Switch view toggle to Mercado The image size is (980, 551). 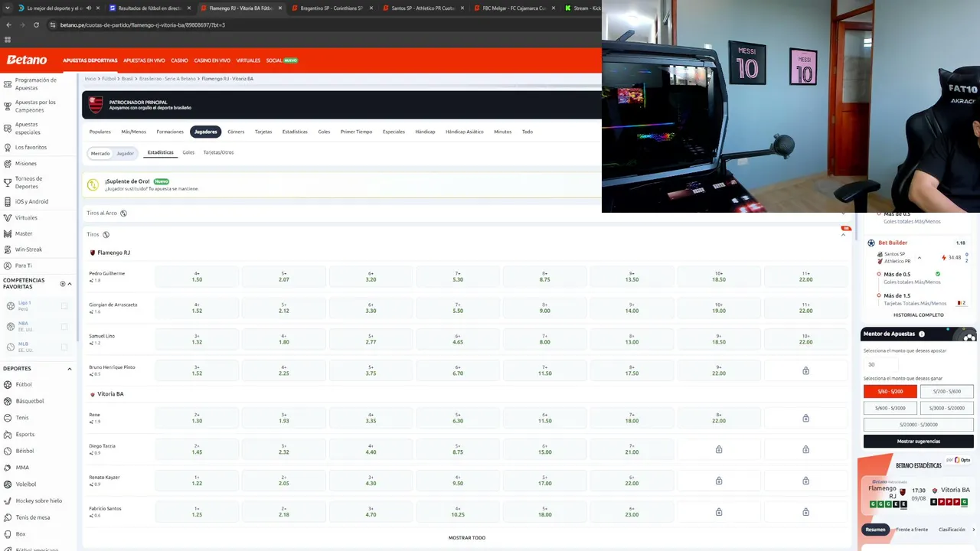click(100, 153)
